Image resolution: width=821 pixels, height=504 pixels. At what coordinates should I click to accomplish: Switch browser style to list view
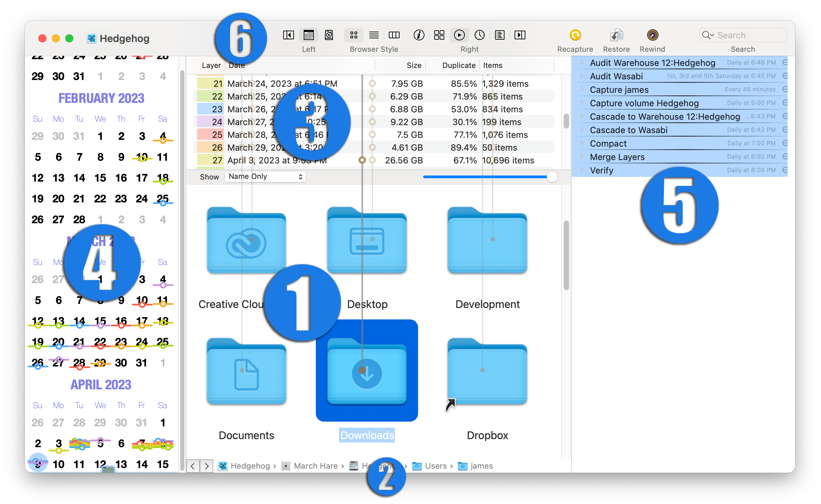[x=374, y=35]
